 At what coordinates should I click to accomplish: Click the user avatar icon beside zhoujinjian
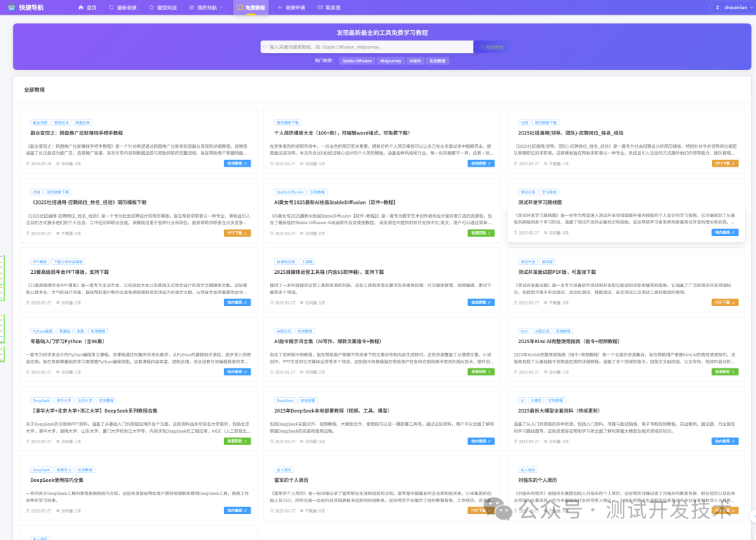(717, 7)
